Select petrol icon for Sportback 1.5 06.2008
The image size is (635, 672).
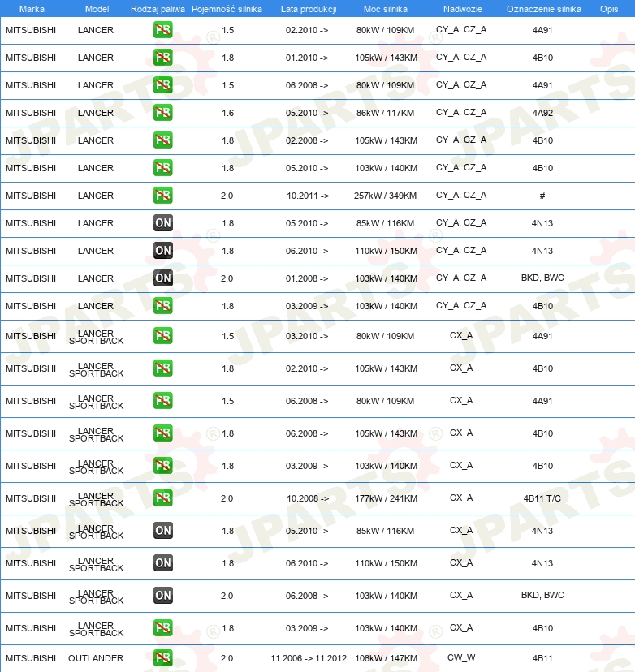[x=163, y=401]
